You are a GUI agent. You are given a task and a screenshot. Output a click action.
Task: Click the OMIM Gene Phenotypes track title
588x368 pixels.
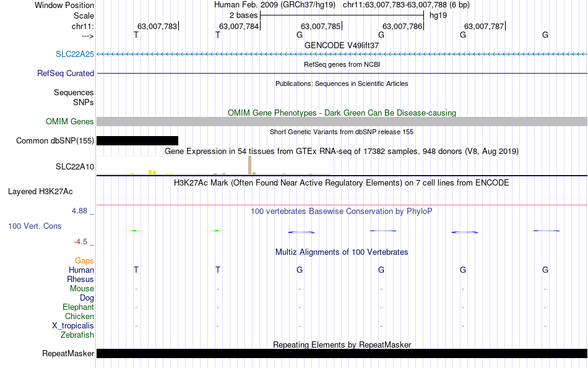(x=342, y=113)
